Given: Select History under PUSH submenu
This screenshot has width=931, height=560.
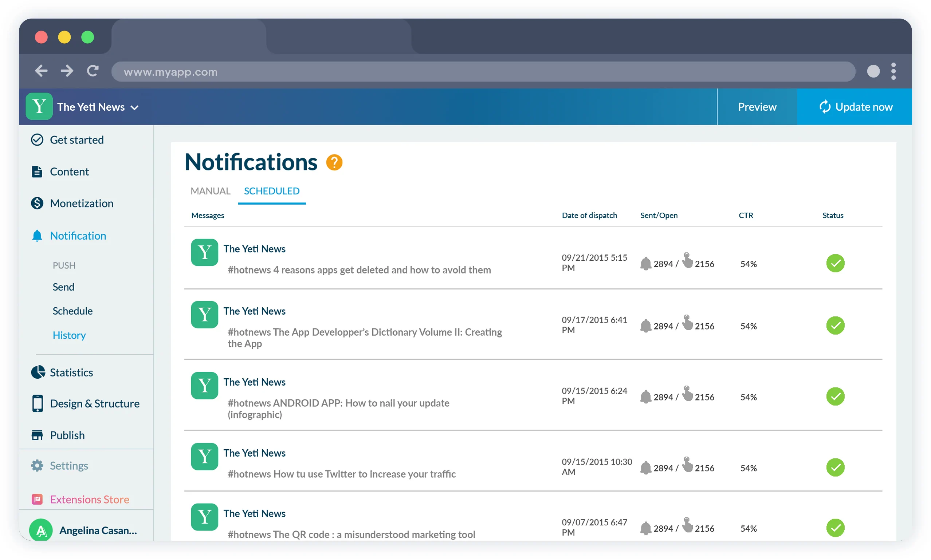Looking at the screenshot, I should [x=69, y=335].
